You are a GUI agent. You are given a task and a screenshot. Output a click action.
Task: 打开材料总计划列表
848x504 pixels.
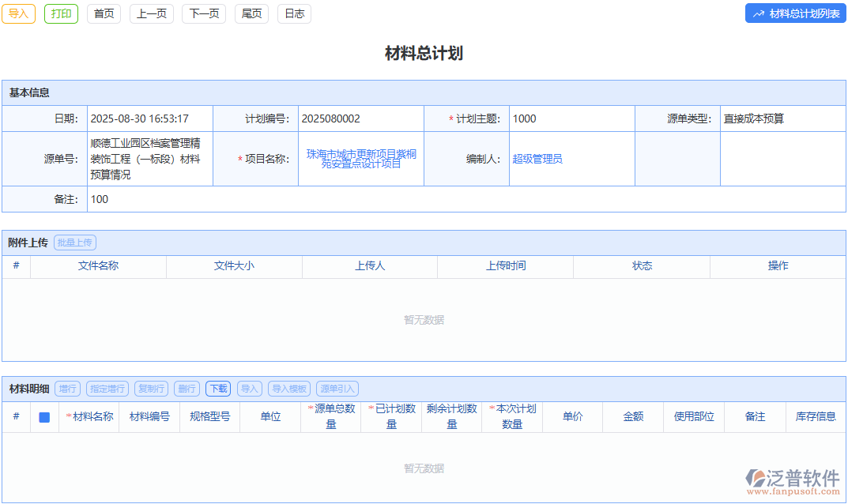pyautogui.click(x=795, y=13)
